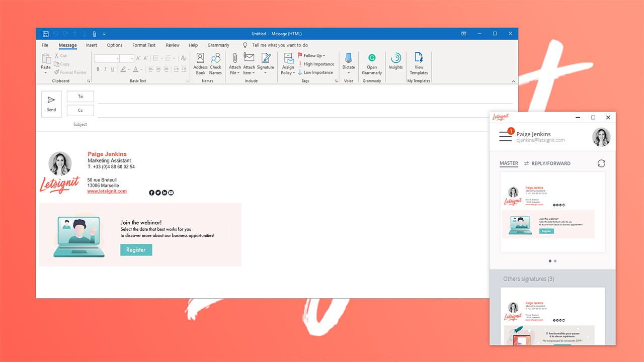This screenshot has width=644, height=362.
Task: Save the message with the floppy disk icon
Action: 46,34
